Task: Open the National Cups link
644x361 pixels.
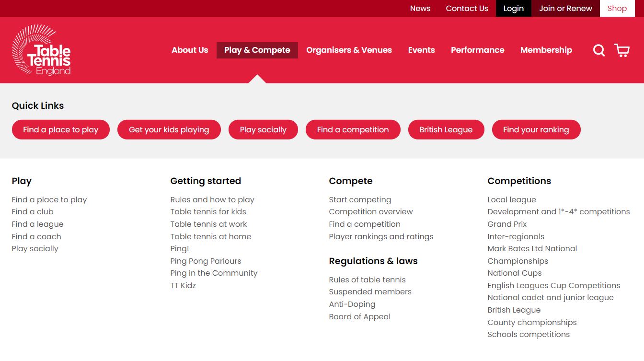Action: coord(515,273)
